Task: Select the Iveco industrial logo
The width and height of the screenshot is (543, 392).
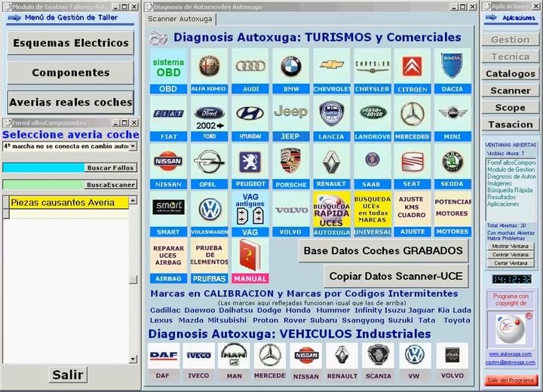Action: coord(199,356)
